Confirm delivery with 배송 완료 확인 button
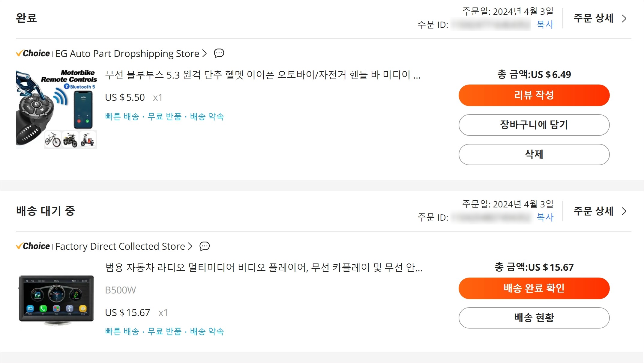Image resolution: width=644 pixels, height=363 pixels. [534, 288]
